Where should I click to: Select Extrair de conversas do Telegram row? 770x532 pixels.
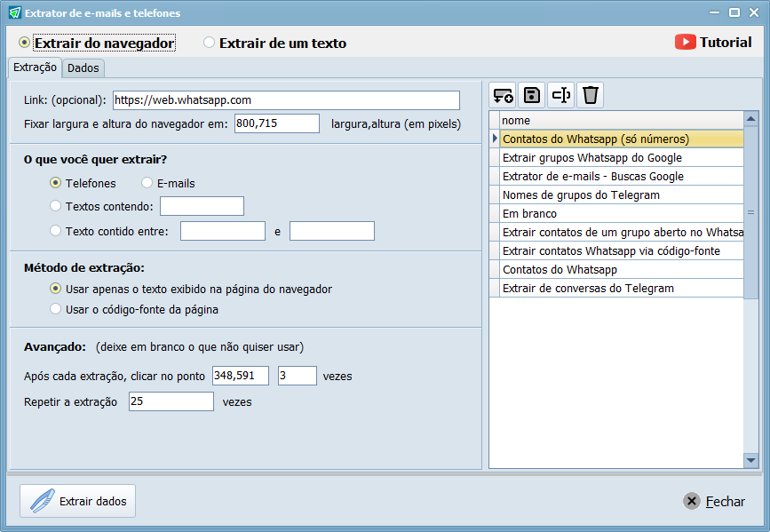click(621, 289)
